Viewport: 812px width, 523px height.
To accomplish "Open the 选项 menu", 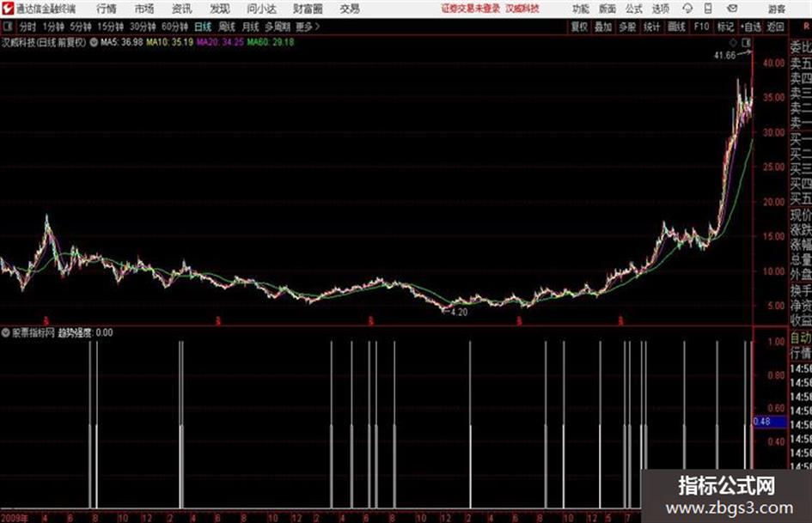I will point(661,9).
